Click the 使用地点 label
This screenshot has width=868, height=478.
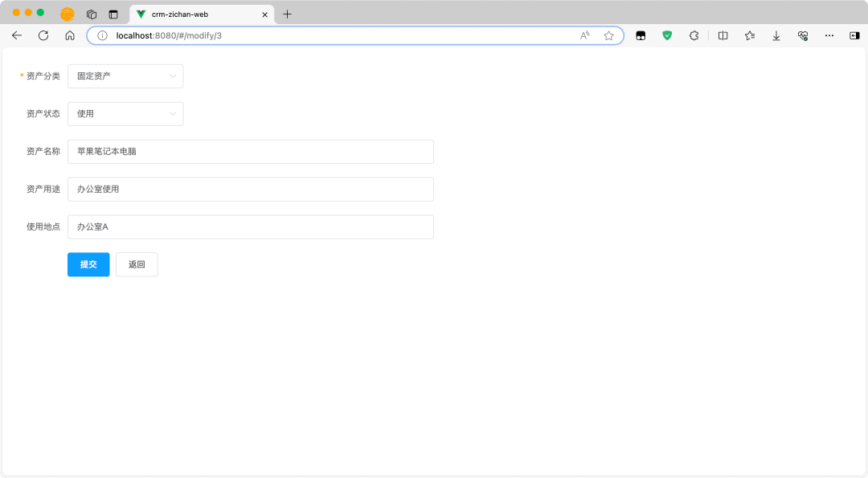pyautogui.click(x=43, y=227)
